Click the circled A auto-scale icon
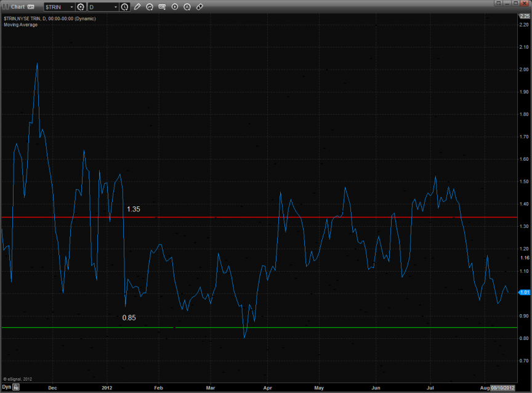 [x=187, y=7]
